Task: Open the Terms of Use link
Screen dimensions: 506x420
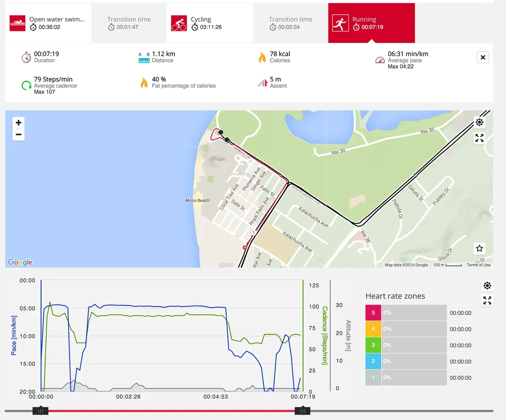Action: (x=478, y=265)
